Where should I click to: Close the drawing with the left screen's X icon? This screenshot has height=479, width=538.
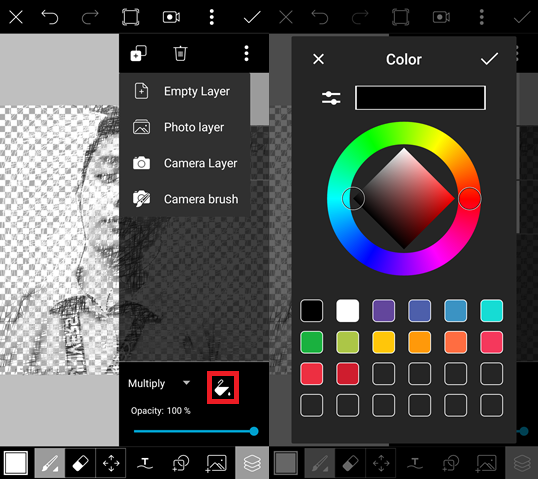16,17
